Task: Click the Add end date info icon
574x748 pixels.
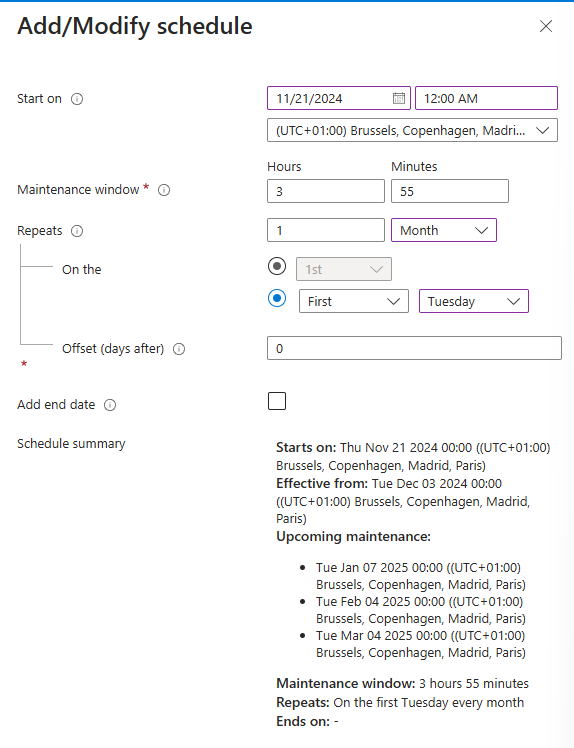Action: point(110,405)
